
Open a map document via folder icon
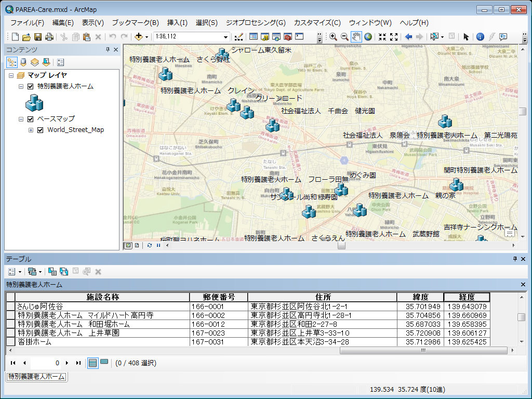point(26,37)
